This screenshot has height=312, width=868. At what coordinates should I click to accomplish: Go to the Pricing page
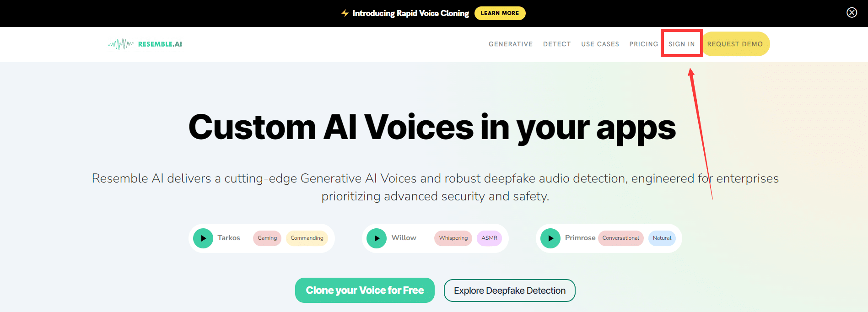click(643, 44)
